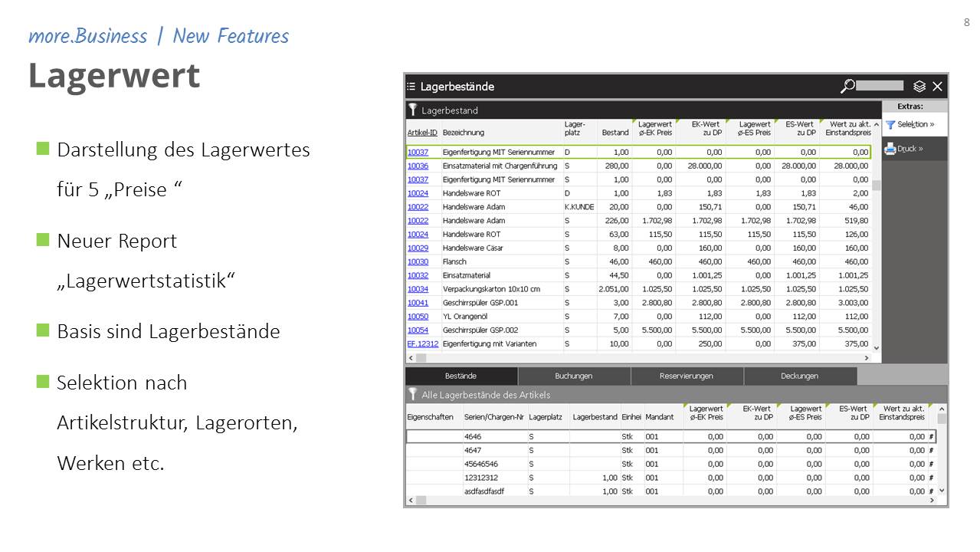Open article link 10029
The image size is (980, 552).
(418, 248)
